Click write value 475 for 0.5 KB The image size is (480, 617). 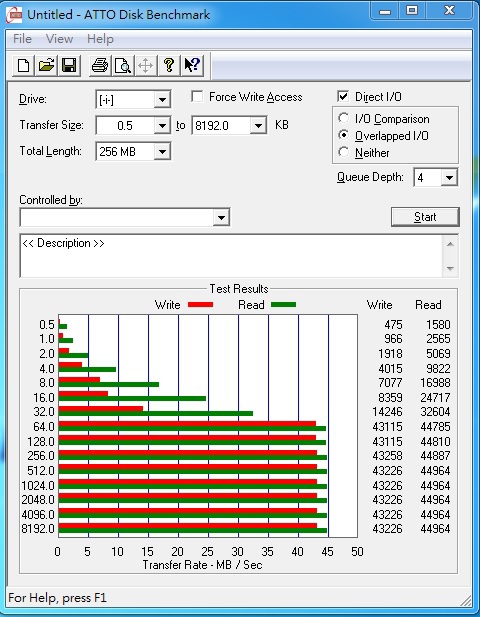(x=393, y=325)
